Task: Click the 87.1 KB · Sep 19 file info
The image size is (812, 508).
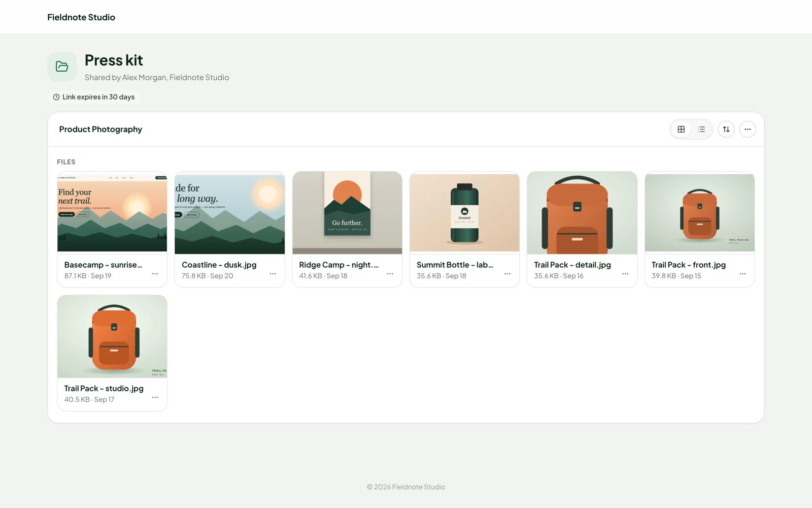Action: pyautogui.click(x=88, y=276)
